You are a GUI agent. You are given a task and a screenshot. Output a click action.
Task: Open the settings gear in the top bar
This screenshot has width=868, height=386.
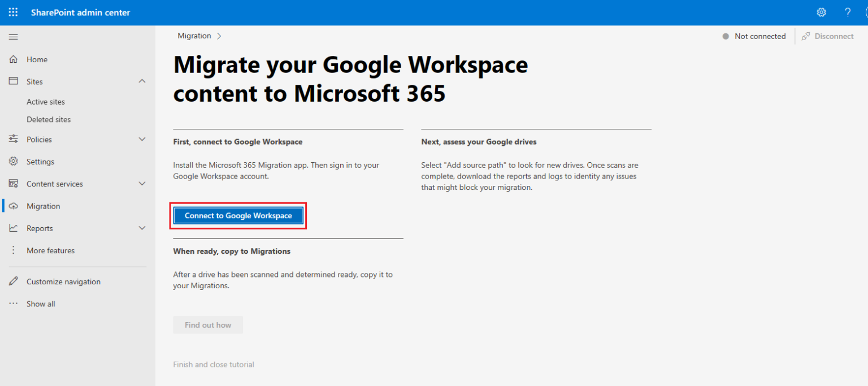pos(821,12)
